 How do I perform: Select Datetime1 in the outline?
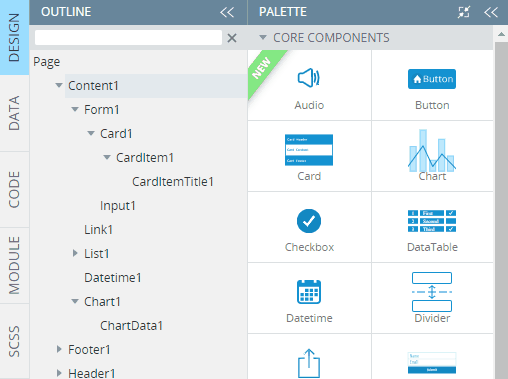point(113,278)
